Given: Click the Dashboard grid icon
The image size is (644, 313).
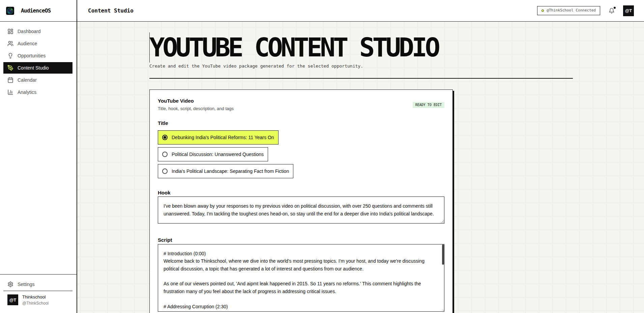Looking at the screenshot, I should click(10, 31).
